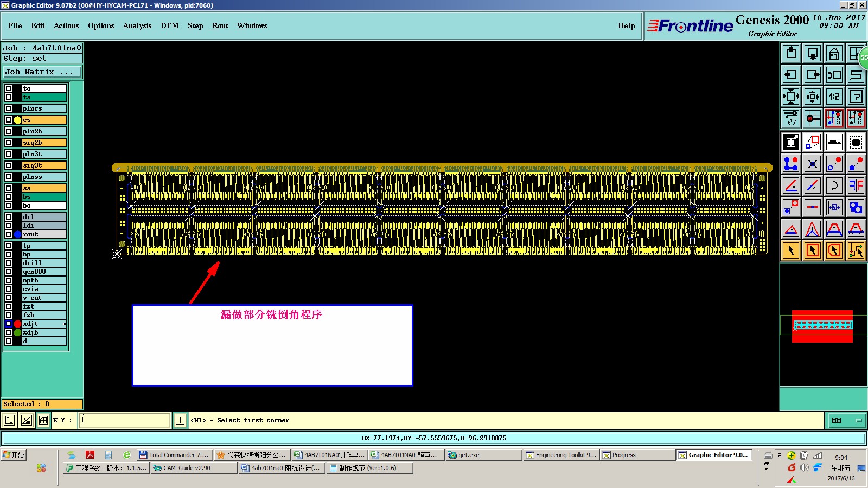This screenshot has width=868, height=488.
Task: Click the home view house icon
Action: coord(834,53)
